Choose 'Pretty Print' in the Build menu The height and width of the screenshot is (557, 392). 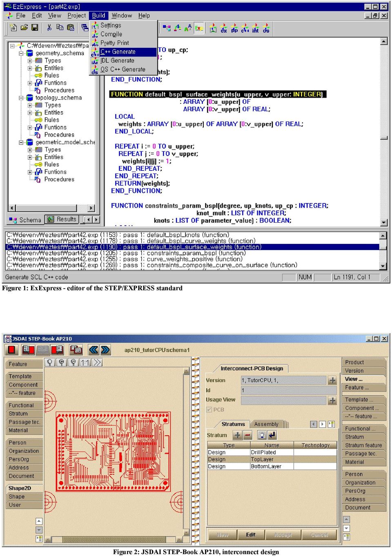tap(123, 43)
